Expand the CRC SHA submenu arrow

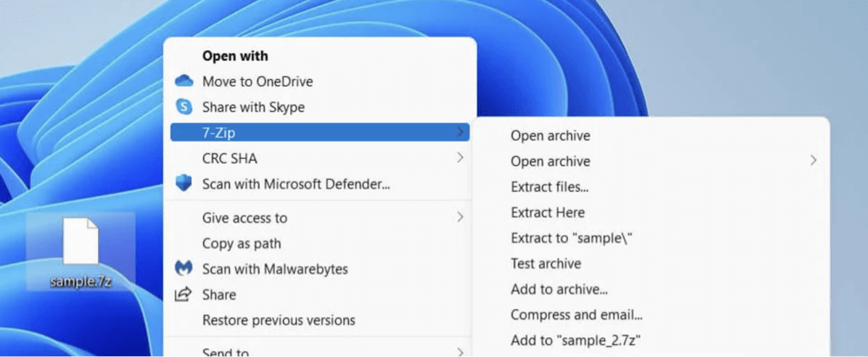459,158
